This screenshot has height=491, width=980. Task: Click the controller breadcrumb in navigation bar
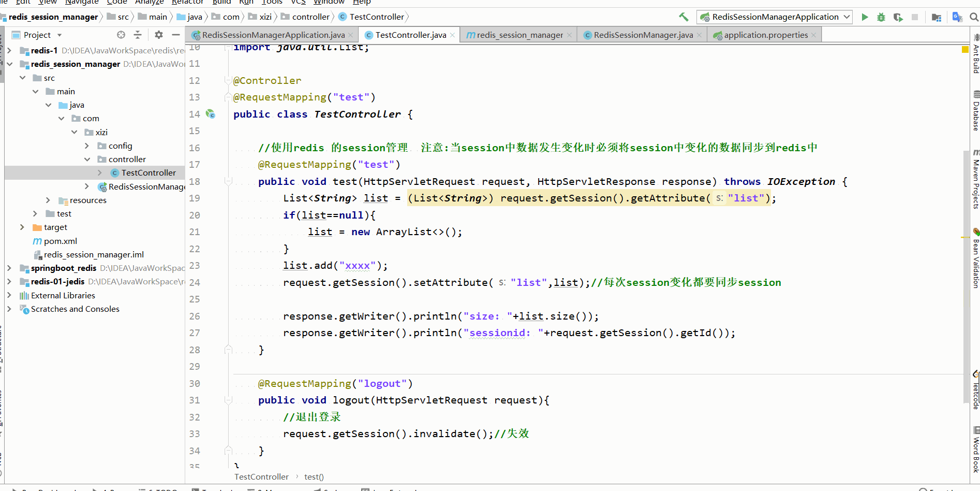(305, 17)
